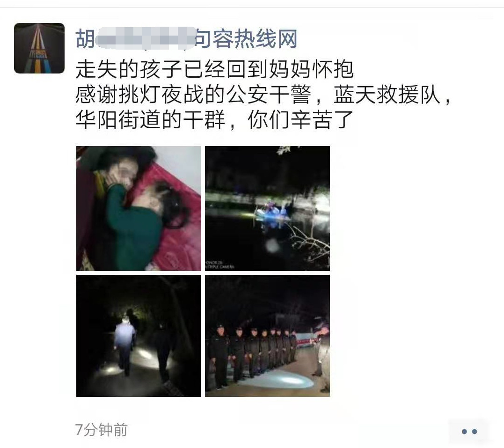Screen dimensions: 504x448
Task: Open the poster's road-logo profile avatar
Action: (39, 48)
